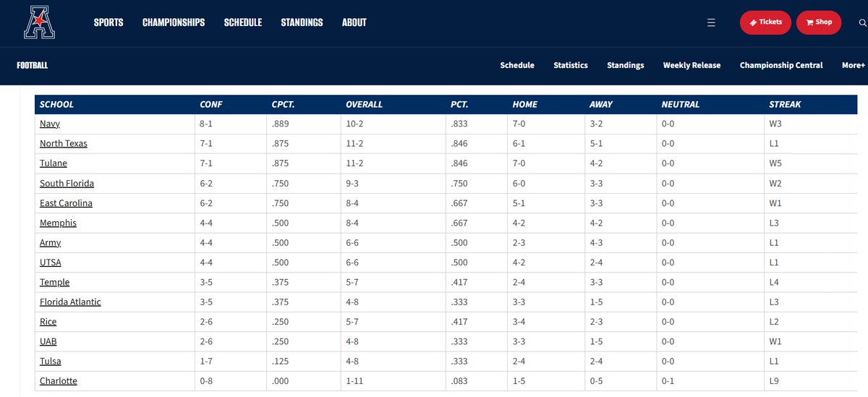Open the Standings top navigation item

click(x=302, y=22)
